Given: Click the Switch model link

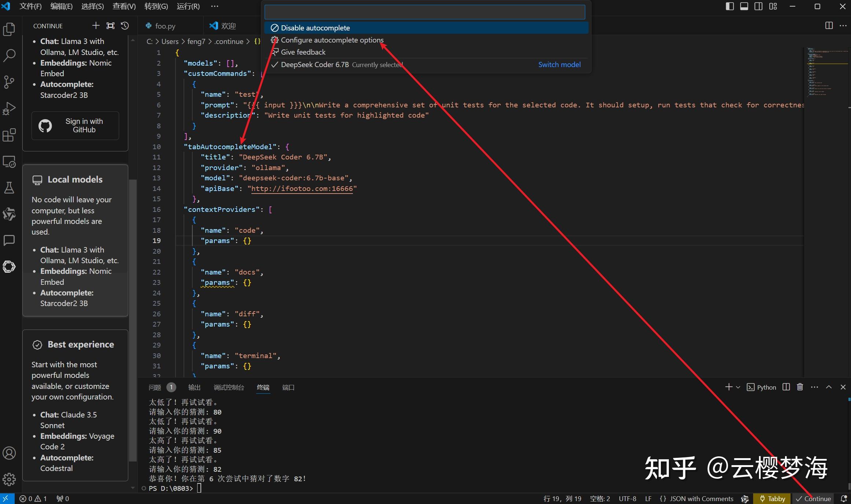Looking at the screenshot, I should [559, 65].
